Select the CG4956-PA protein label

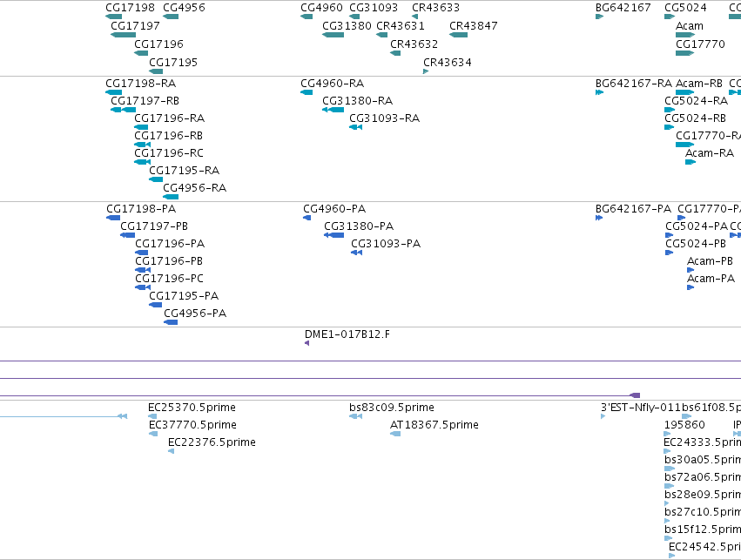(195, 314)
